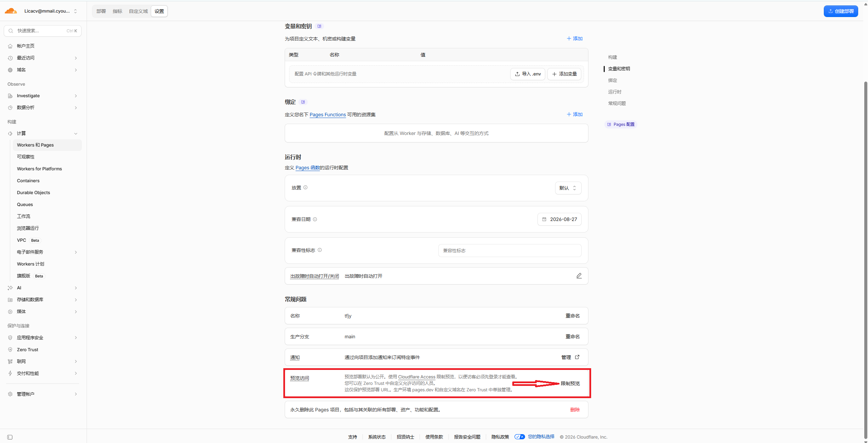Click 重命名 for production branch main
The image size is (868, 443).
click(x=572, y=337)
